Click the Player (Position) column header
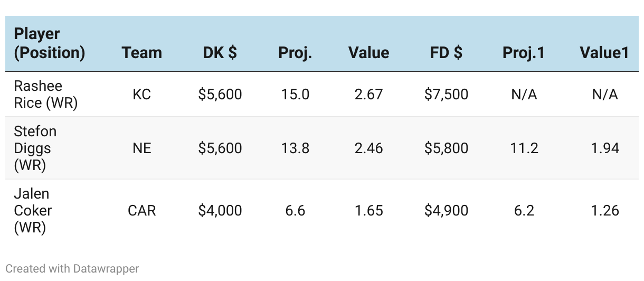The height and width of the screenshot is (281, 644). click(49, 43)
